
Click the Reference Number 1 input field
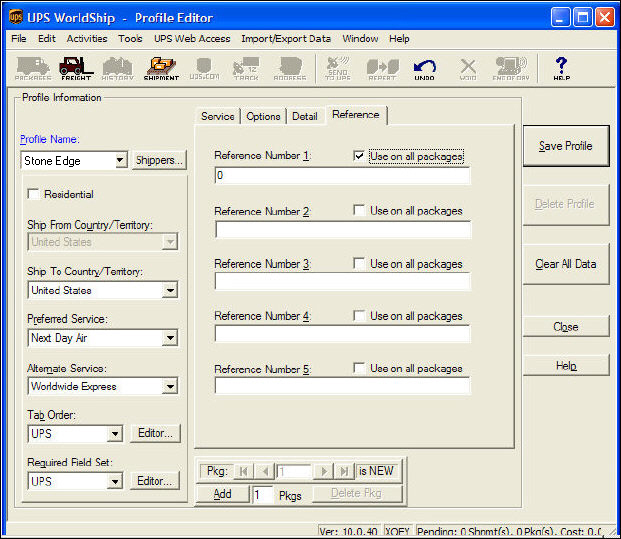(x=343, y=175)
